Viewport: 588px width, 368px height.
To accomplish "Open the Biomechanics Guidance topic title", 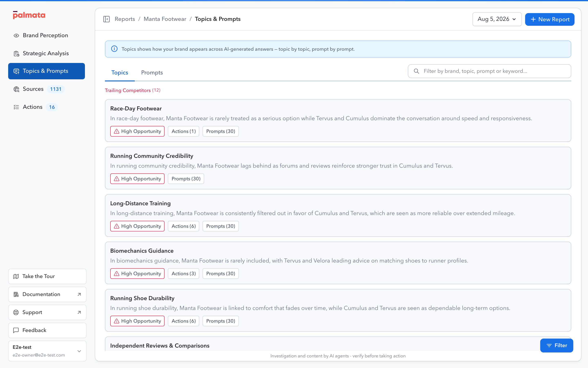I will click(x=142, y=251).
